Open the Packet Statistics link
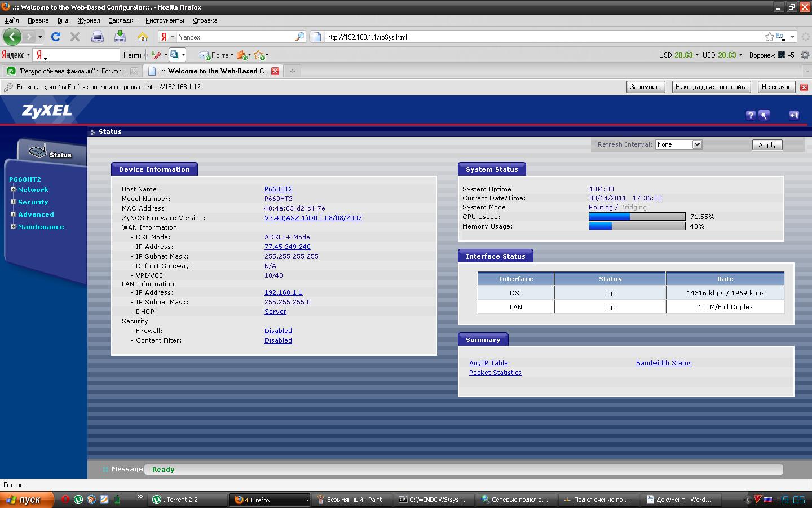812x508 pixels. point(495,373)
